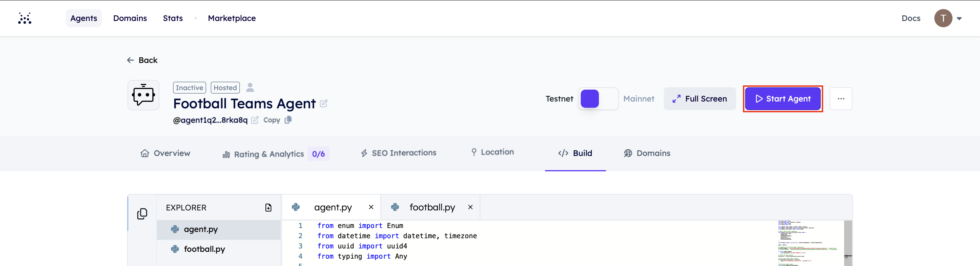Click the EXPLORER panel header
980x266 pixels.
point(186,208)
